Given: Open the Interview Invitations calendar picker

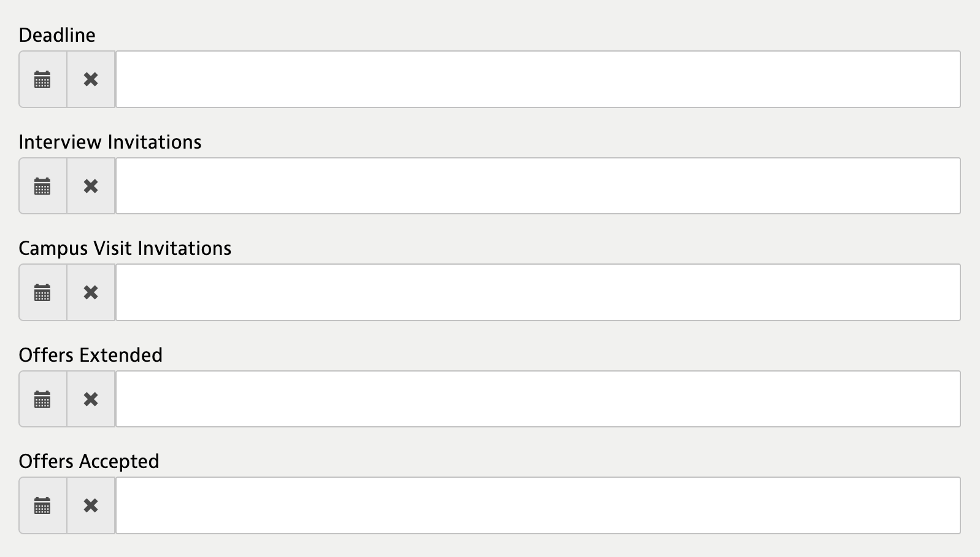Looking at the screenshot, I should click(x=42, y=186).
